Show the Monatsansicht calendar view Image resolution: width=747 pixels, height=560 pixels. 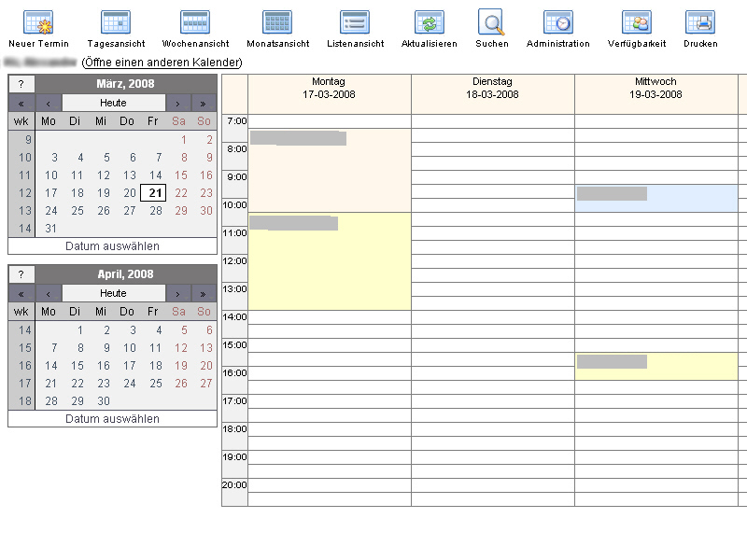coord(276,22)
